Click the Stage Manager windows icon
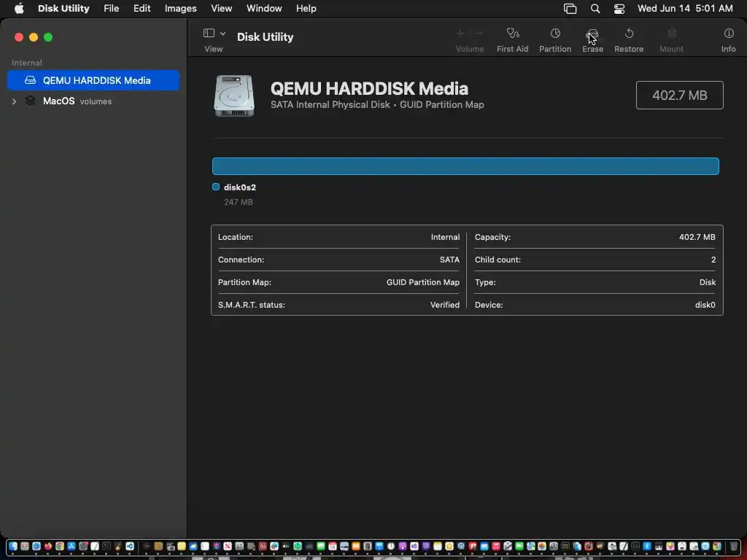 click(570, 9)
